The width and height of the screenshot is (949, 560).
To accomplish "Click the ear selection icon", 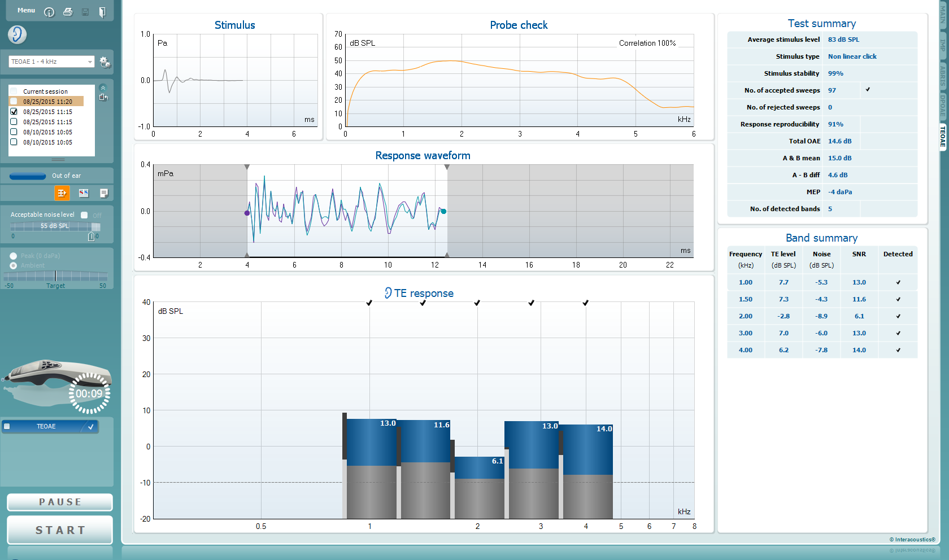I will pos(17,34).
